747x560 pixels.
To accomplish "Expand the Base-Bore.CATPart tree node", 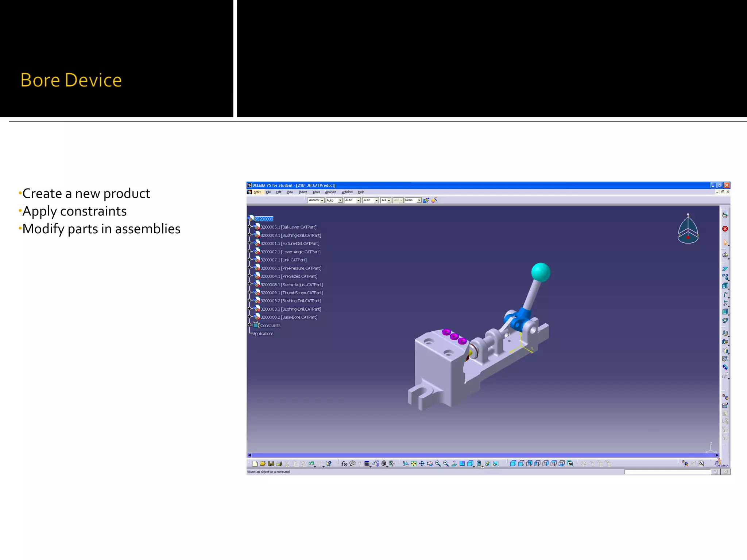I will [x=249, y=317].
